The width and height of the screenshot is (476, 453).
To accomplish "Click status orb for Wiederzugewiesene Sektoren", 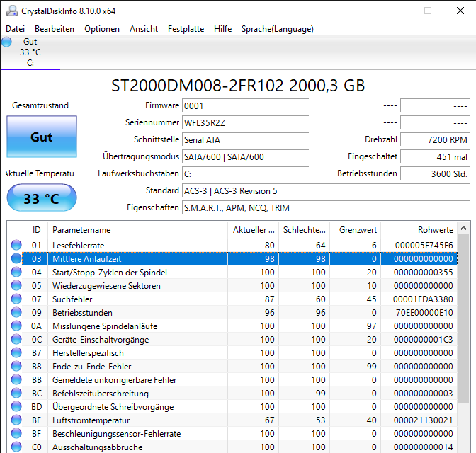I will coord(16,285).
